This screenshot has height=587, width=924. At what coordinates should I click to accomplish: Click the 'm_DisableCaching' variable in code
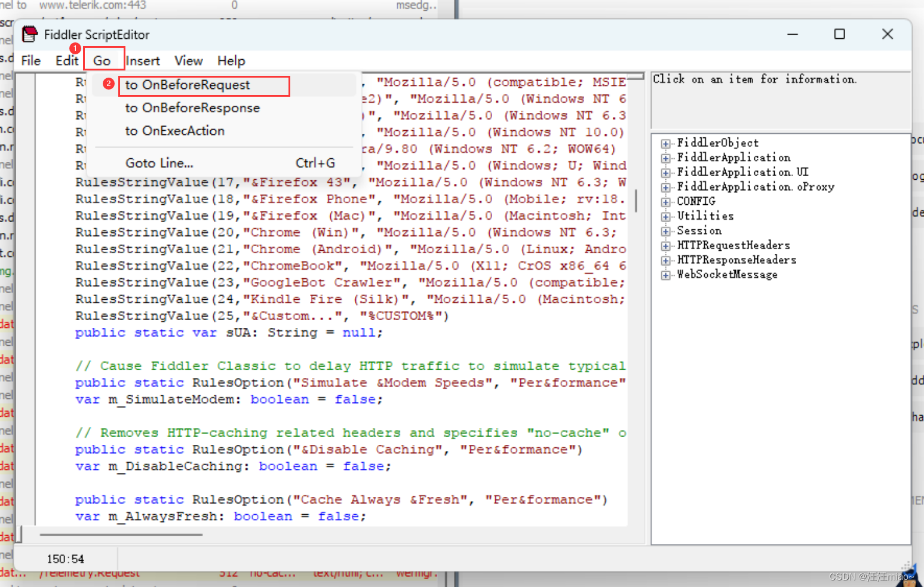[176, 466]
